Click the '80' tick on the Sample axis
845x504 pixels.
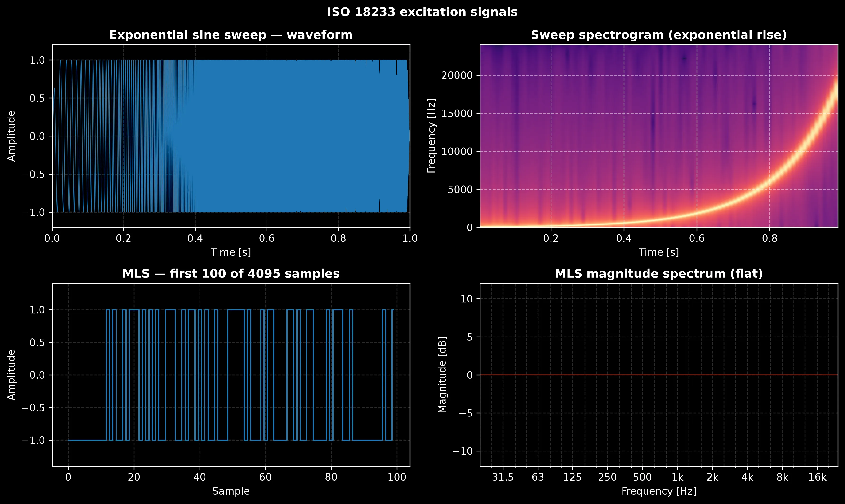tap(331, 478)
